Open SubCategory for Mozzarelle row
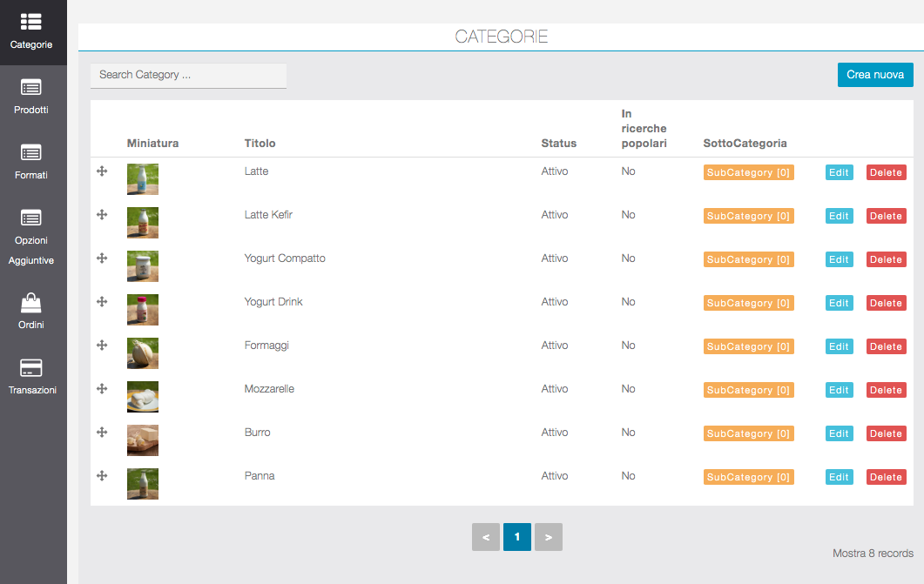924x584 pixels. pyautogui.click(x=748, y=390)
